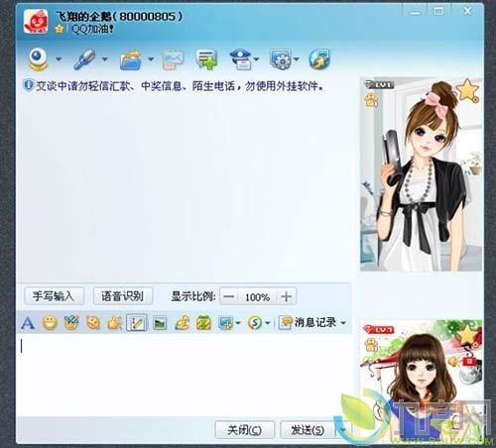
Task: Click the gold star on the bottom avatar
Action: click(467, 336)
